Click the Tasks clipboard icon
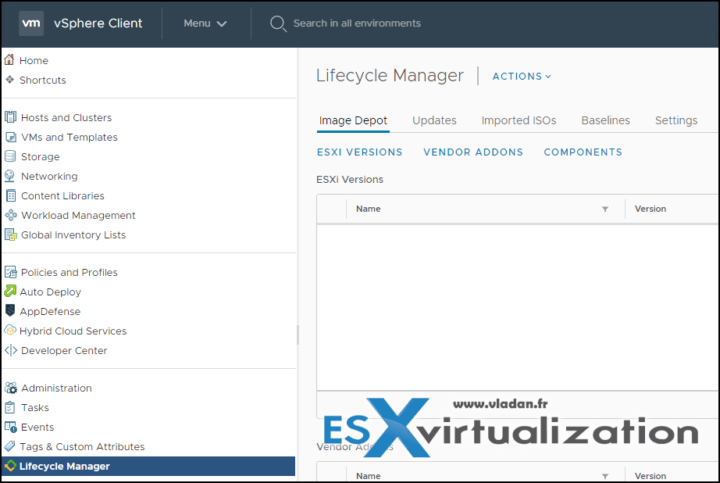 pos(10,407)
